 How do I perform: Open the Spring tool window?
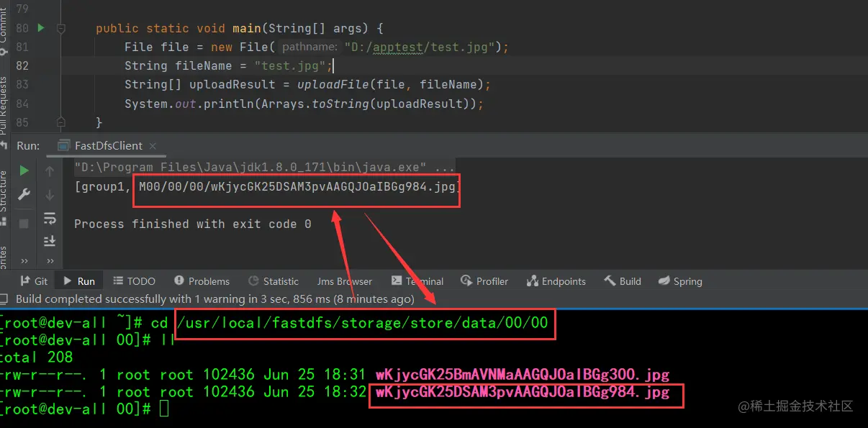point(680,281)
